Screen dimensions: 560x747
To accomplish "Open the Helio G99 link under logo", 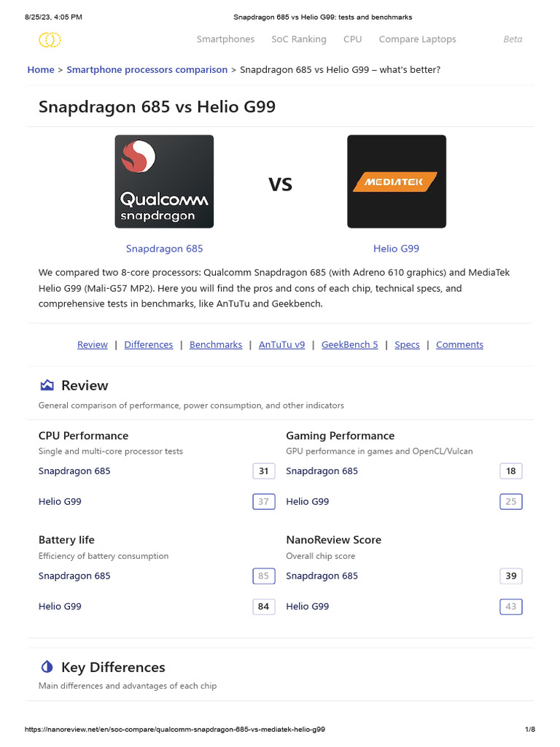I will pos(396,249).
